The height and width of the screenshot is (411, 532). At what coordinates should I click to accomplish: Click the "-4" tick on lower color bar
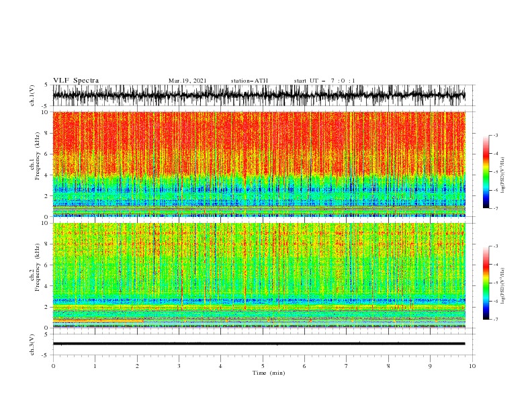pyautogui.click(x=495, y=265)
